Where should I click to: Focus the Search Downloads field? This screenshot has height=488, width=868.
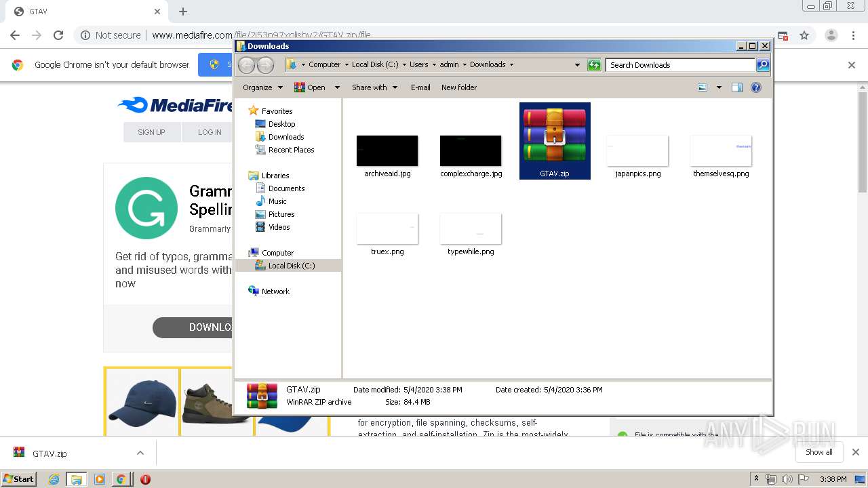[x=680, y=65]
